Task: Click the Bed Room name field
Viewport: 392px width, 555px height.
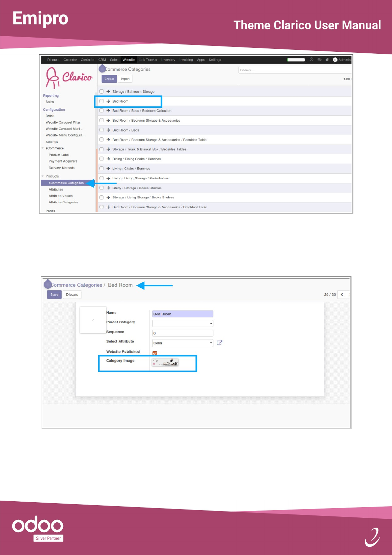Action: 182,314
